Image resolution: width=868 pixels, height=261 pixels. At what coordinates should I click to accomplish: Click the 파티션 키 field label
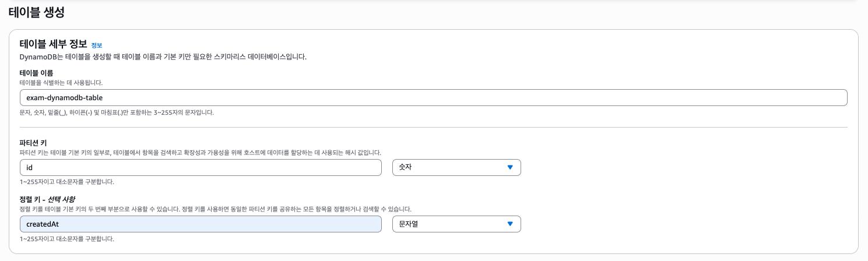coord(32,143)
